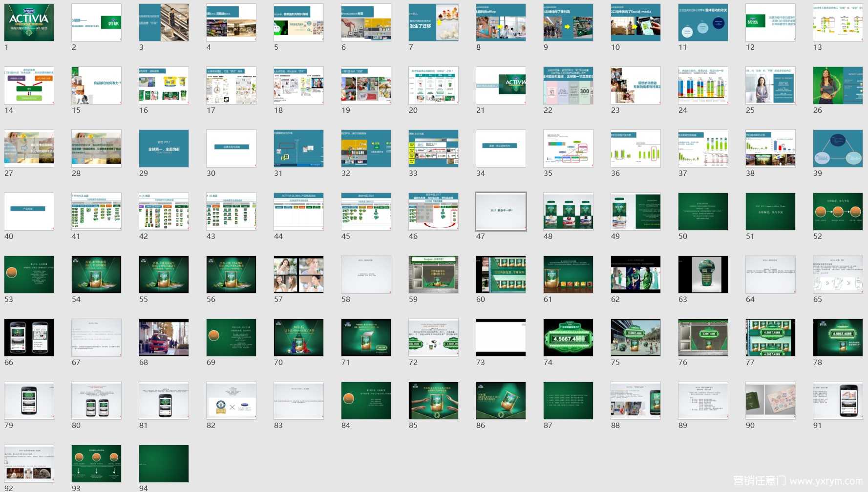
Task: Select slide 73 black-bordered thumbnail
Action: point(501,338)
